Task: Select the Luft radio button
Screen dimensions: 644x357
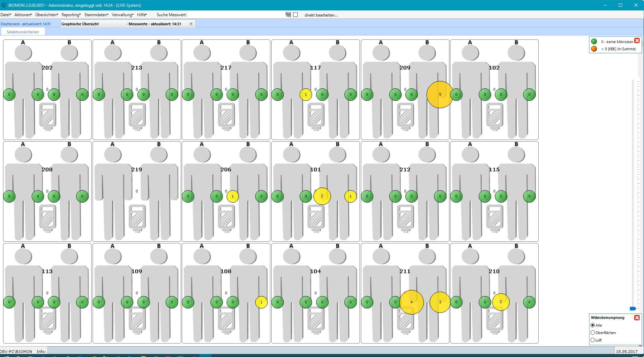Action: [592, 340]
